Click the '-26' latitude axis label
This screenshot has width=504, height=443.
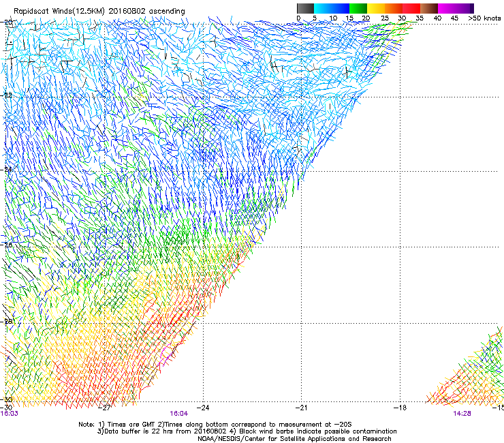pyautogui.click(x=6, y=245)
